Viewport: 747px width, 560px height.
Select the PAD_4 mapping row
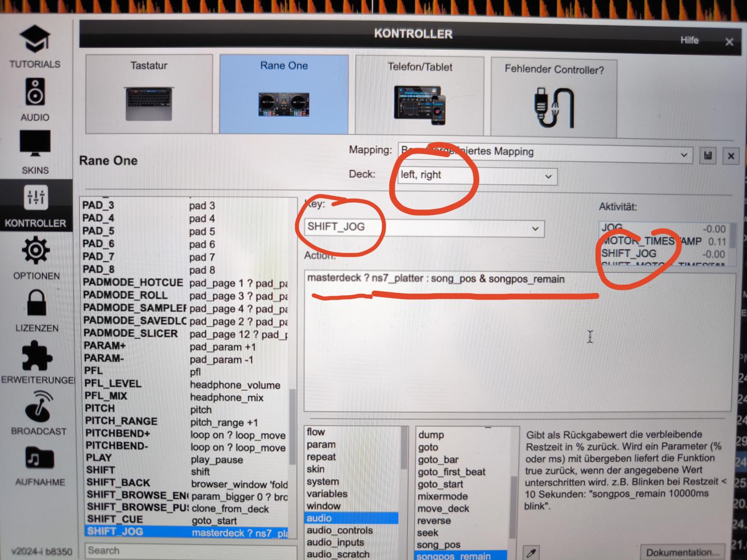click(185, 218)
